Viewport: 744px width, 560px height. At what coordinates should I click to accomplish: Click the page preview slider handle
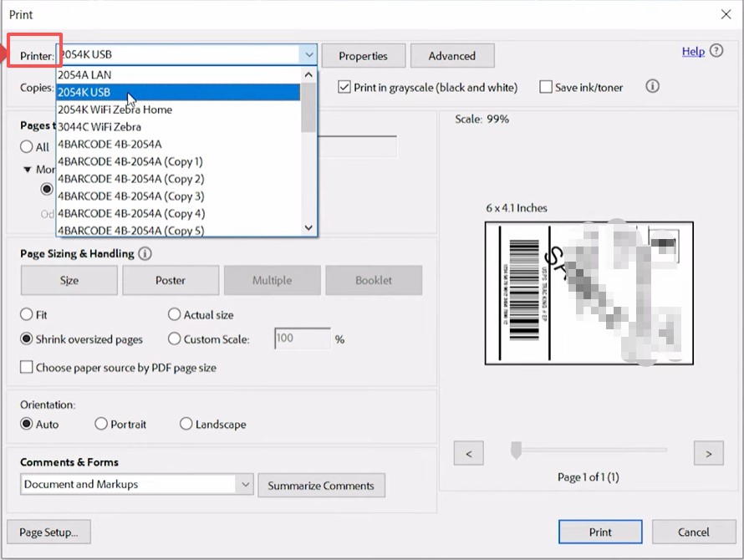516,451
